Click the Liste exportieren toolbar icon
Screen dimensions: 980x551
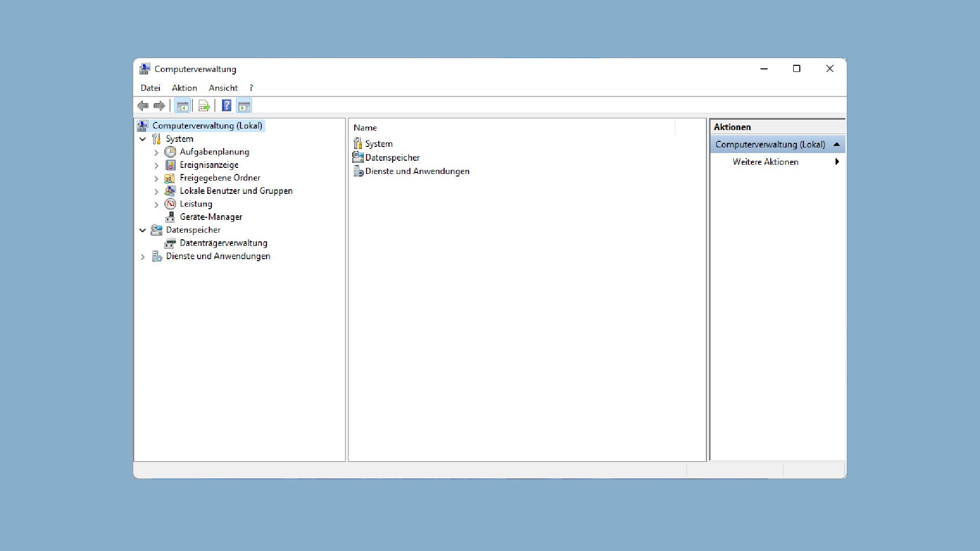pyautogui.click(x=204, y=106)
